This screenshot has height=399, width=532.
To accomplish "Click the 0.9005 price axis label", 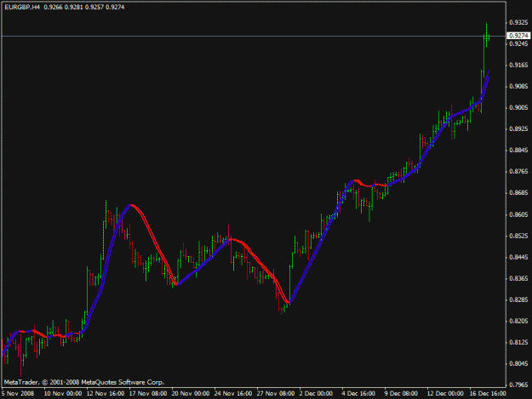I will pyautogui.click(x=518, y=108).
